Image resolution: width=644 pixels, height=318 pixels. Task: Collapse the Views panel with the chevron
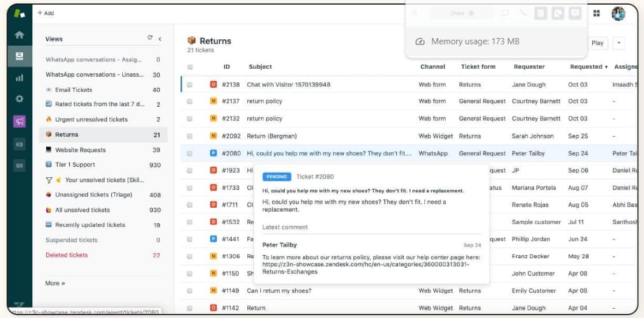click(x=160, y=39)
